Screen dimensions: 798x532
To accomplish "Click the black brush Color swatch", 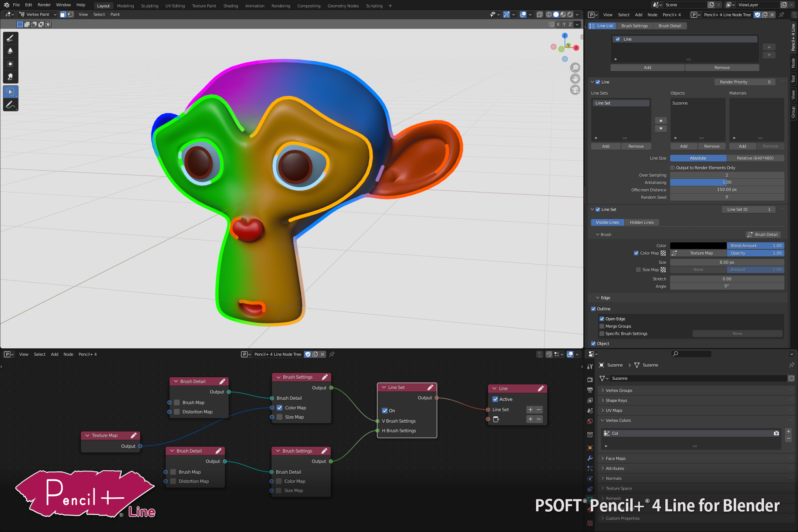I will point(698,246).
